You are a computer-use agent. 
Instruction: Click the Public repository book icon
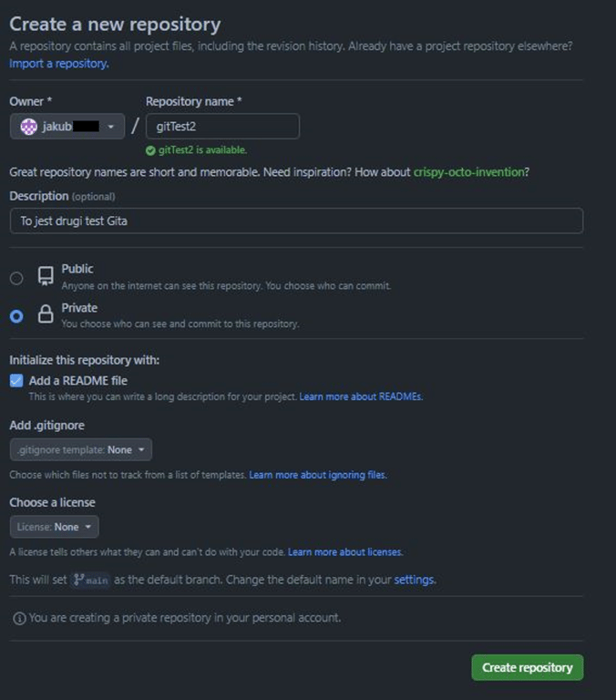pyautogui.click(x=46, y=276)
